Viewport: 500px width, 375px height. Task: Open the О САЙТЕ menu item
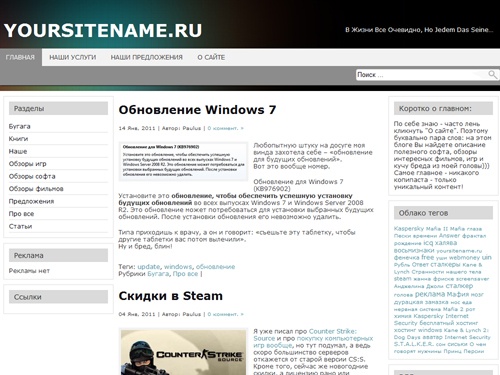(211, 57)
